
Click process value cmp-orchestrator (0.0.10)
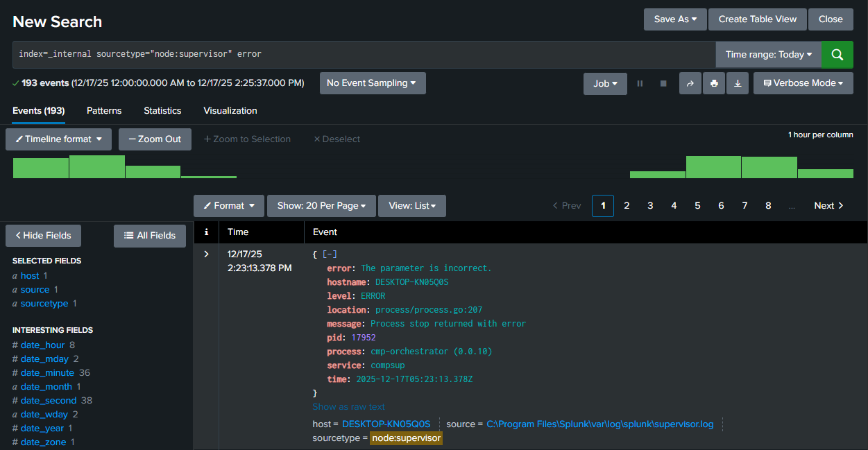pos(431,352)
